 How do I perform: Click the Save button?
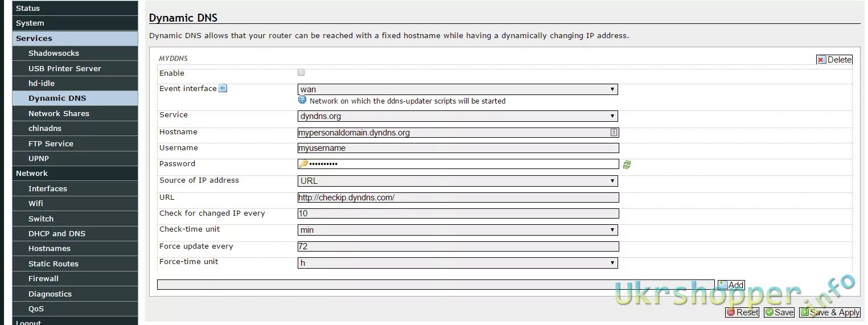coord(779,312)
